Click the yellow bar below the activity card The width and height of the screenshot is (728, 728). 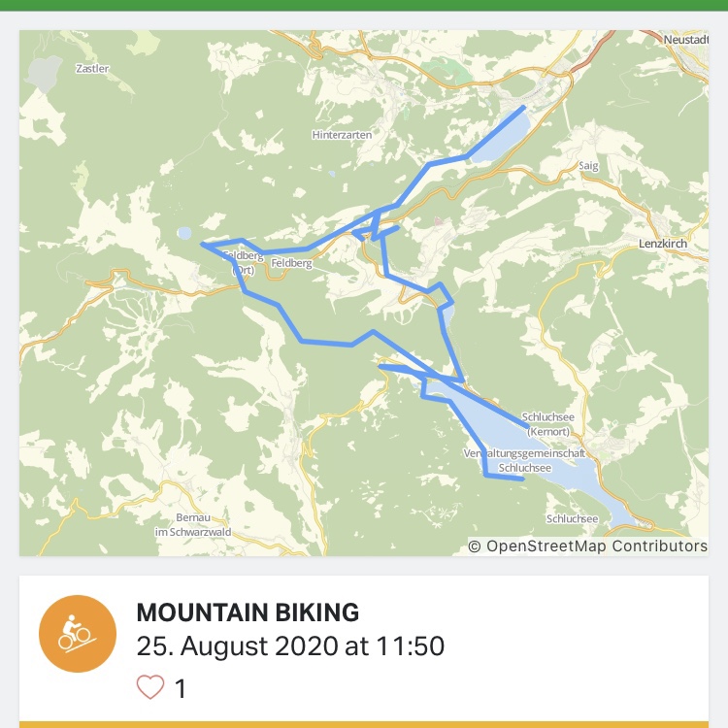point(364,723)
